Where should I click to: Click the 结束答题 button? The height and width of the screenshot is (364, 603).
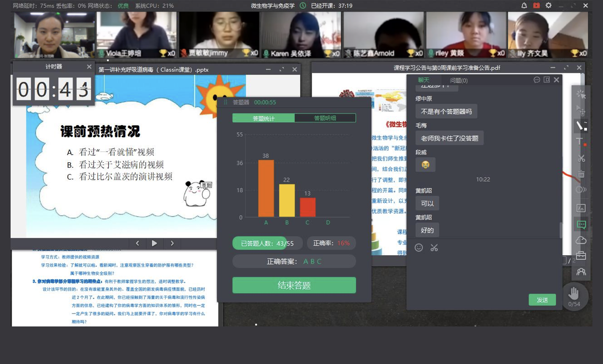coord(294,285)
